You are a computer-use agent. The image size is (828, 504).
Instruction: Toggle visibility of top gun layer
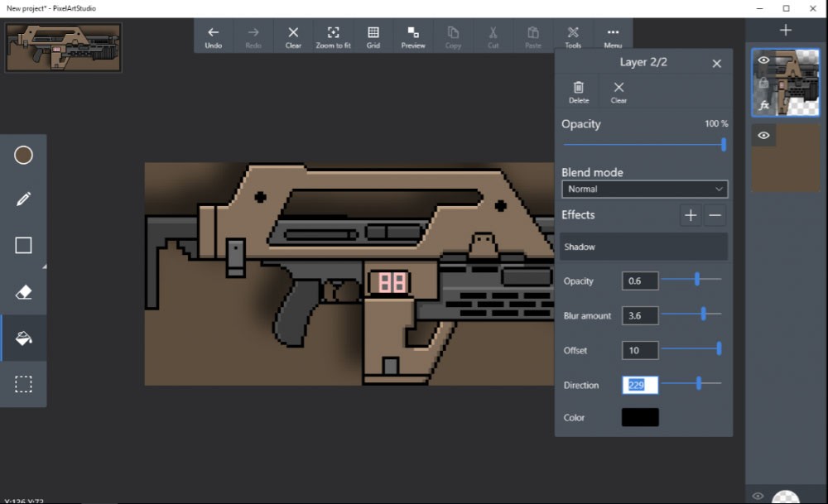coord(763,60)
